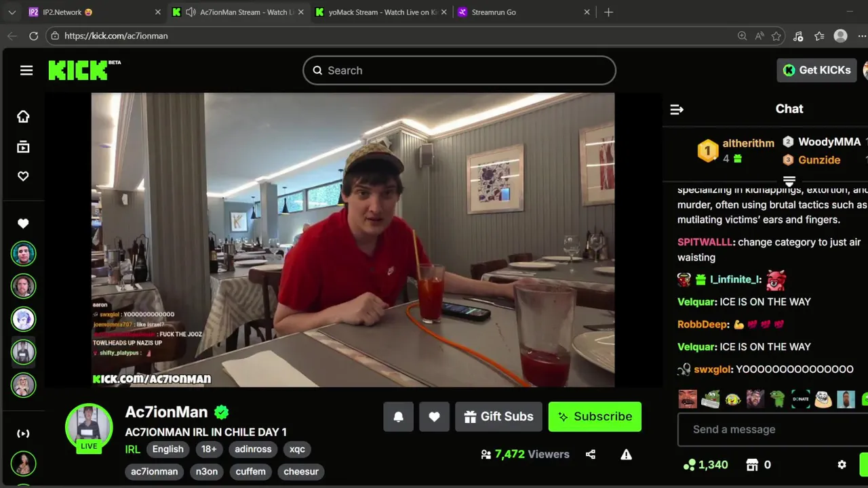Bookmark page with star icon
Screen dimensions: 868x488
click(x=776, y=36)
